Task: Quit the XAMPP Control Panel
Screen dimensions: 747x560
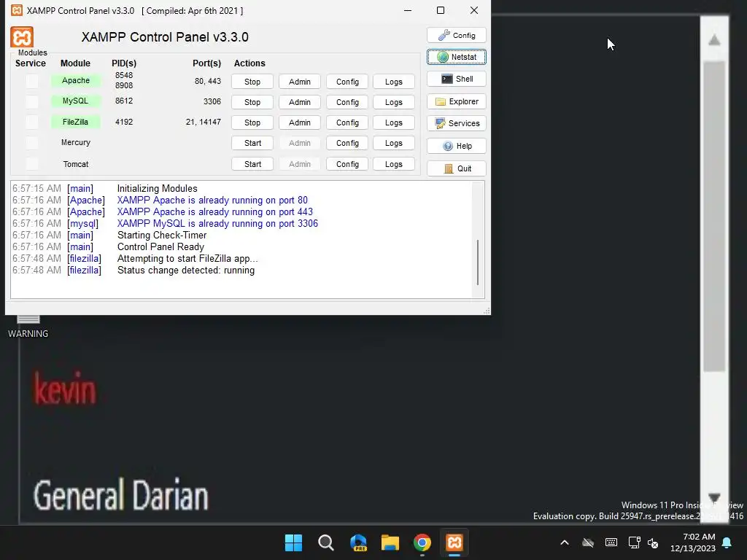Action: pyautogui.click(x=457, y=168)
